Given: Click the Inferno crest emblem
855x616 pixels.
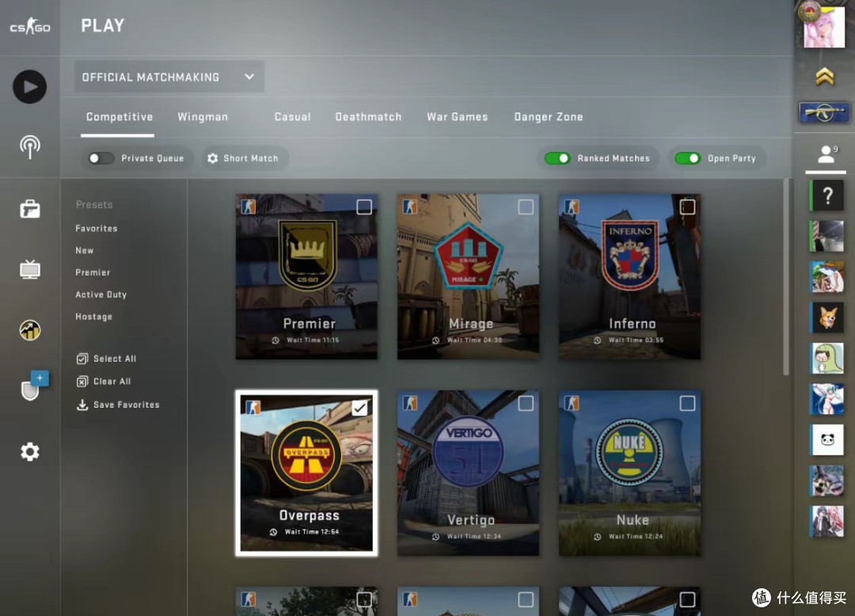Looking at the screenshot, I should click(630, 255).
